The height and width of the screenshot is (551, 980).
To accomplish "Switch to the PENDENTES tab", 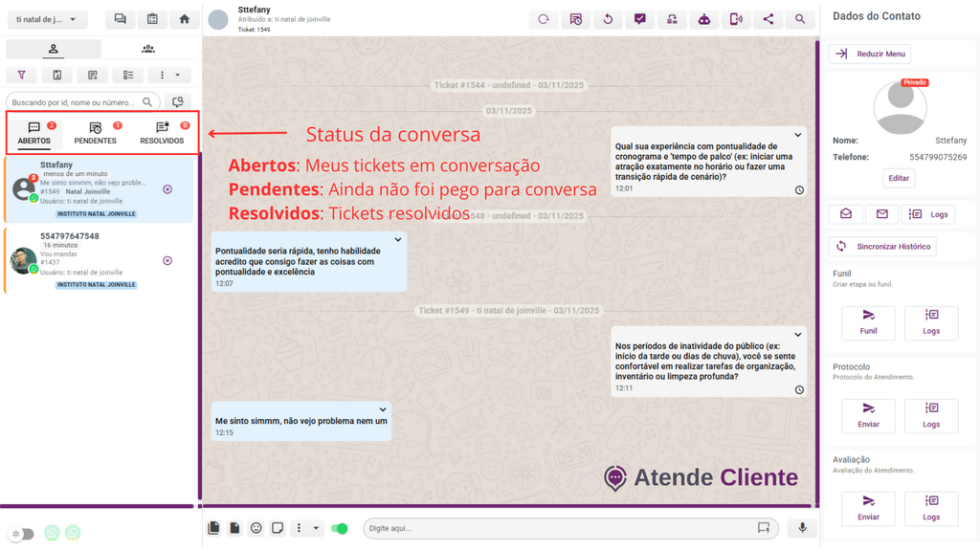I will click(x=96, y=133).
